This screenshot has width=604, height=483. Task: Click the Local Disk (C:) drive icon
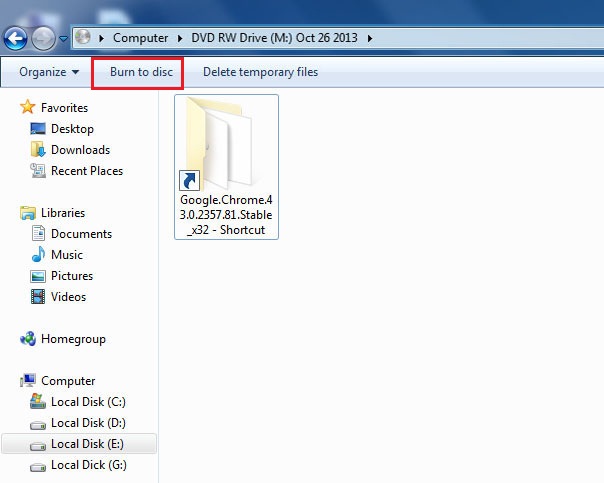click(x=38, y=401)
